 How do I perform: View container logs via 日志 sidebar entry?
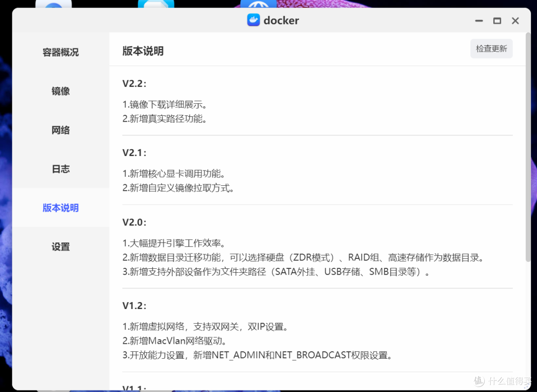point(61,168)
